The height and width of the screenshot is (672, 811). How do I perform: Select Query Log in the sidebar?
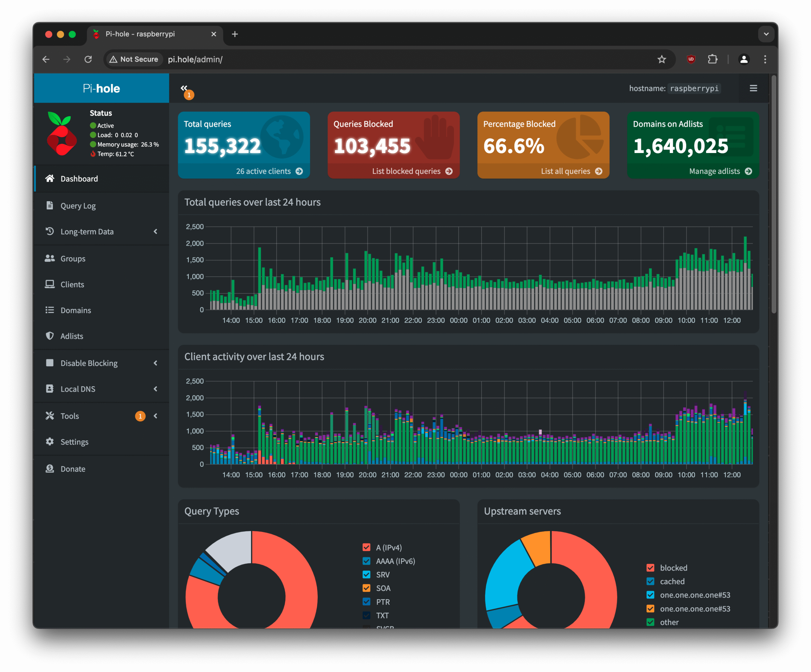[78, 205]
